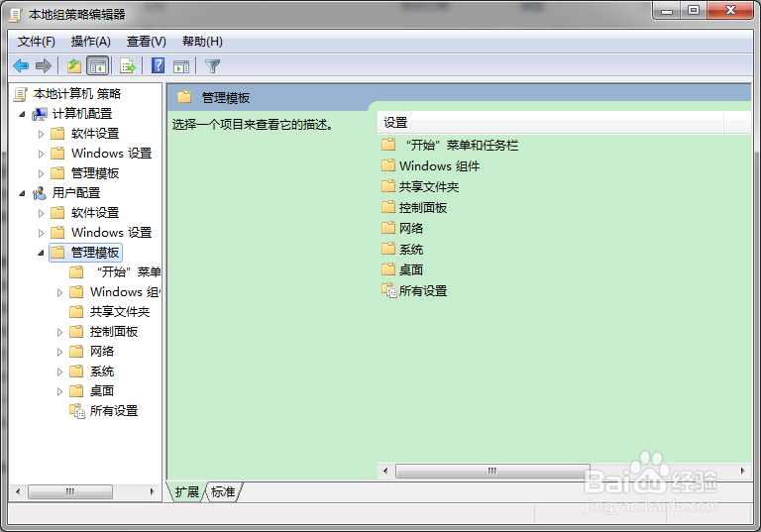761x532 pixels.
Task: Switch to the 标准 tab
Action: point(223,491)
